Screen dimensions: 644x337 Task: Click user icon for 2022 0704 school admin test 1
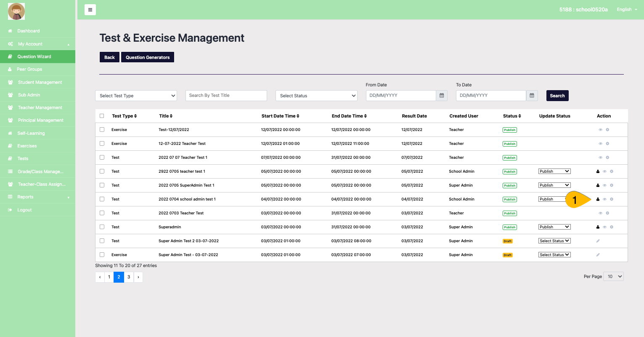pos(598,199)
